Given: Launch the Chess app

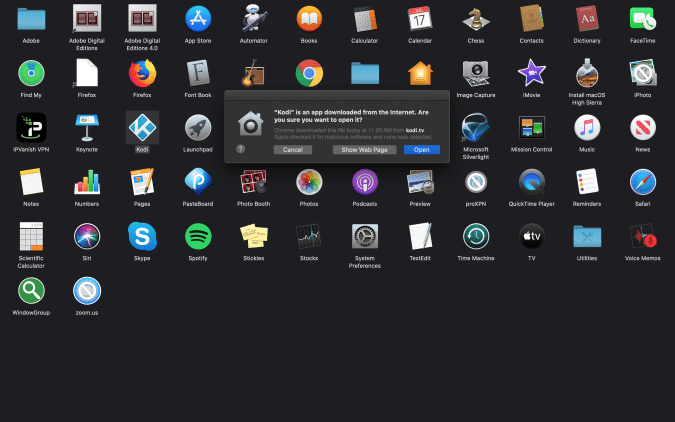Looking at the screenshot, I should point(476,19).
